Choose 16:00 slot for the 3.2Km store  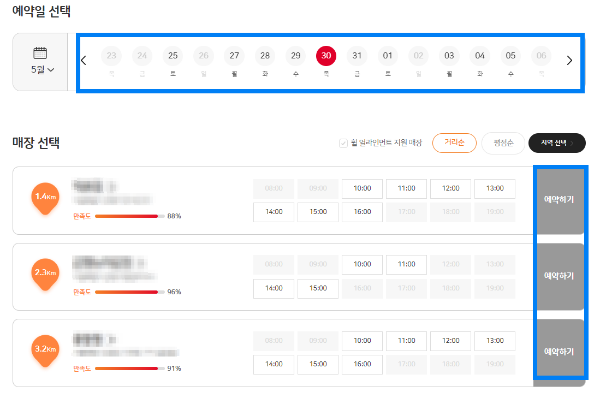362,364
